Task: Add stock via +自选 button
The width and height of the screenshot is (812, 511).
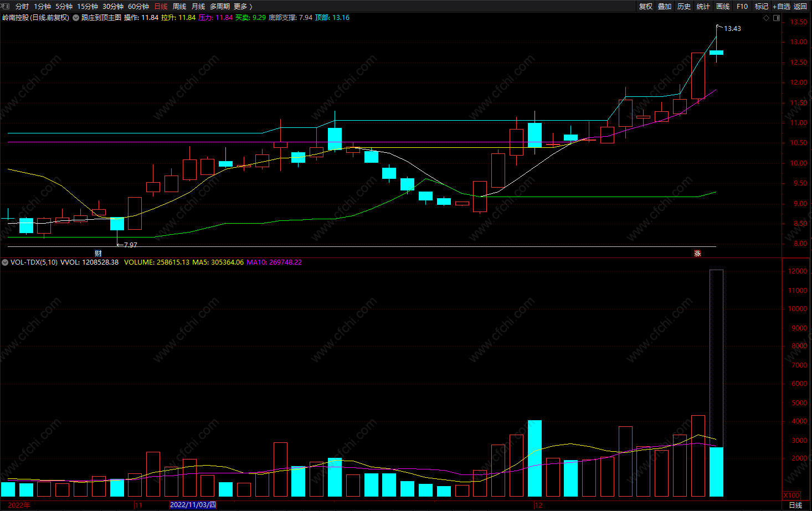Action: coord(782,7)
